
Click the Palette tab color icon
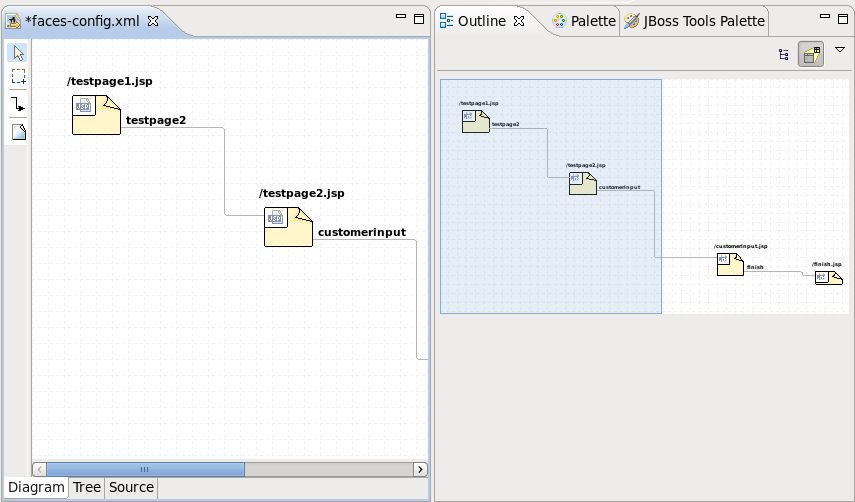point(559,21)
